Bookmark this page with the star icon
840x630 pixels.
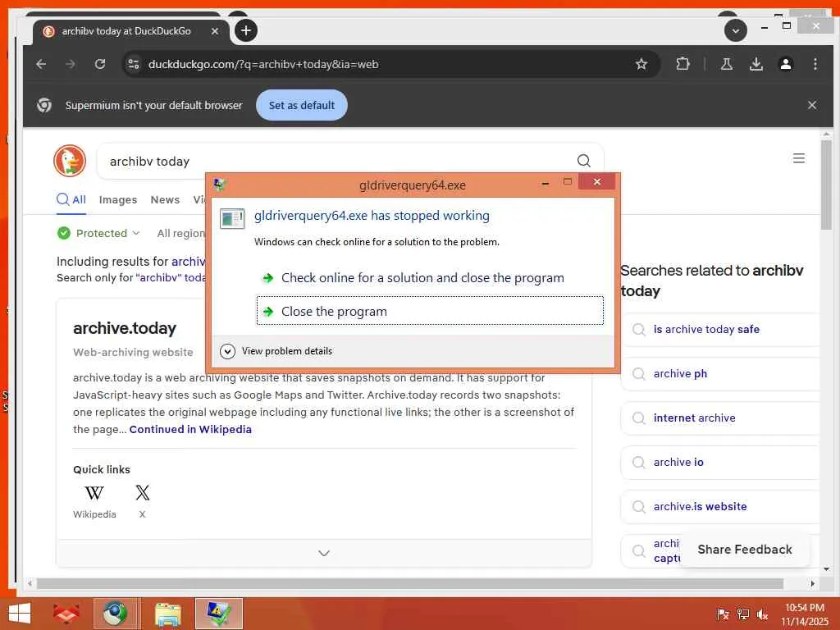point(641,64)
